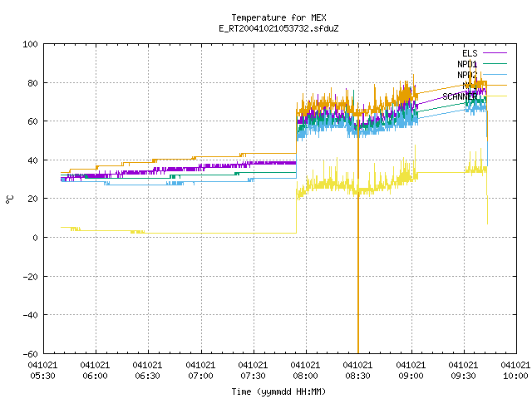Click the 09:00 time tick label
Image resolution: width=532 pixels, height=399 pixels.
pos(411,376)
